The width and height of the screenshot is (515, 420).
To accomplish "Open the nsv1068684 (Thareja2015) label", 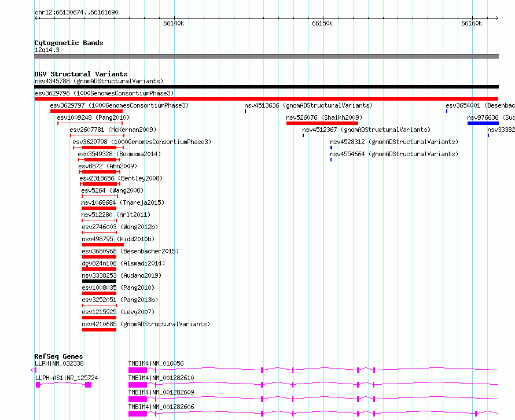I will [x=123, y=202].
